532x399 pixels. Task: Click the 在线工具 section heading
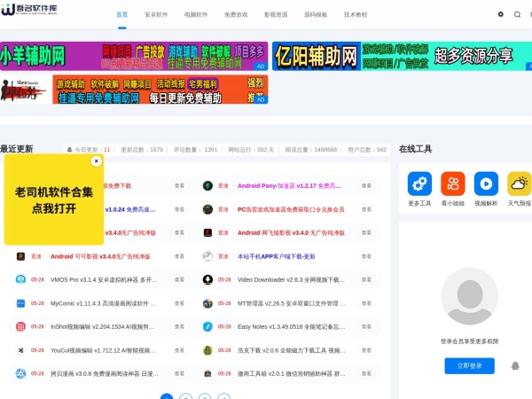point(415,149)
